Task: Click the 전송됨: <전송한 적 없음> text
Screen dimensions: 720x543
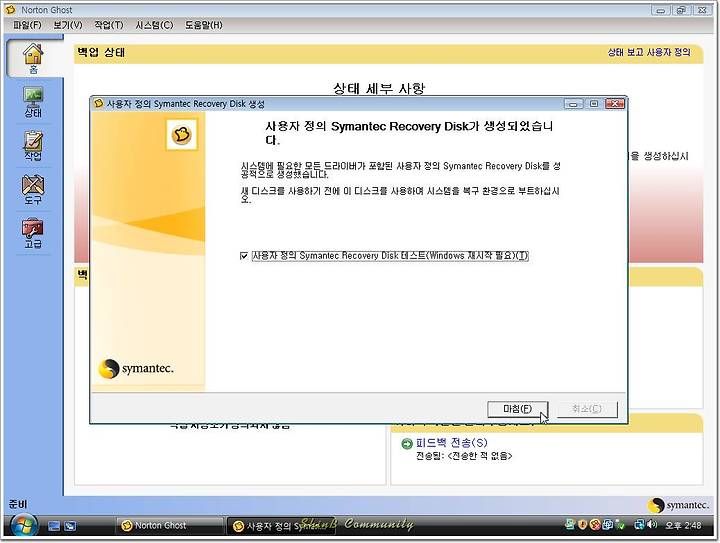Action: [x=464, y=456]
